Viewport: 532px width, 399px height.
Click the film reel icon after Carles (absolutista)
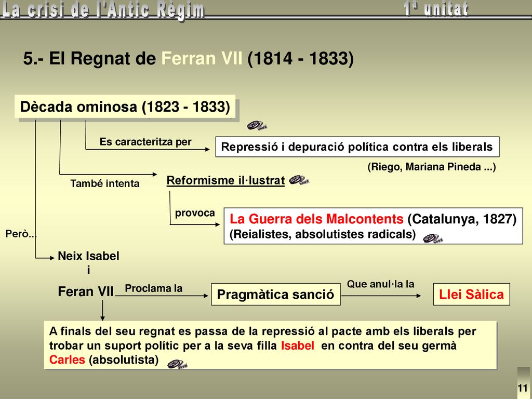(178, 364)
